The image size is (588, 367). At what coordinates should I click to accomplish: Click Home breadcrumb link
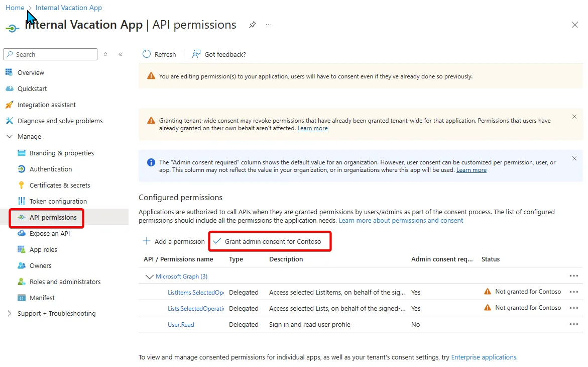pyautogui.click(x=15, y=8)
